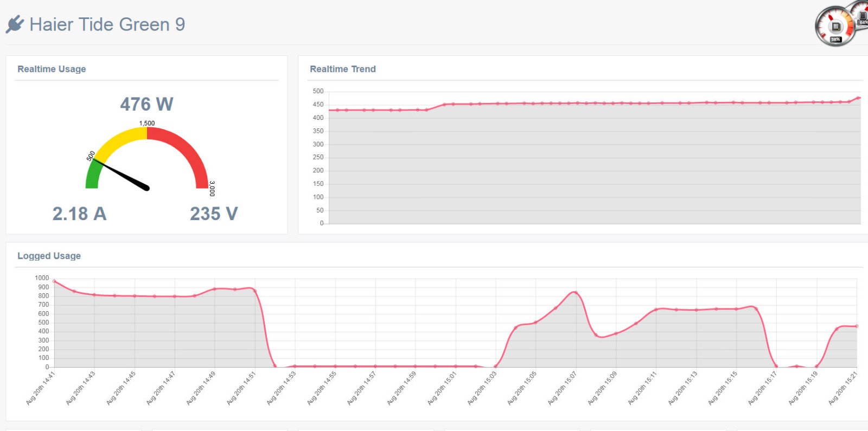Click the Logged Usage peak point near 15:07
This screenshot has height=431, width=868.
point(576,293)
